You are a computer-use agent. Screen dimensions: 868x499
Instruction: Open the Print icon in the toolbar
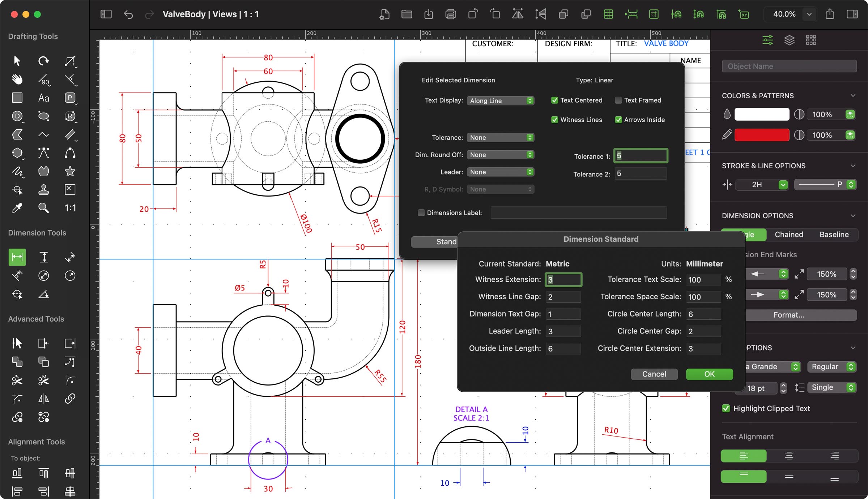click(451, 14)
